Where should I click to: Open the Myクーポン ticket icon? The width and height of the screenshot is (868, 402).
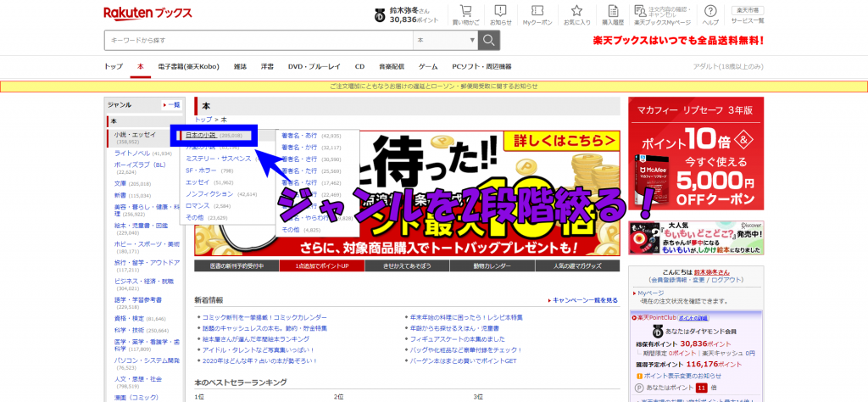tap(537, 15)
